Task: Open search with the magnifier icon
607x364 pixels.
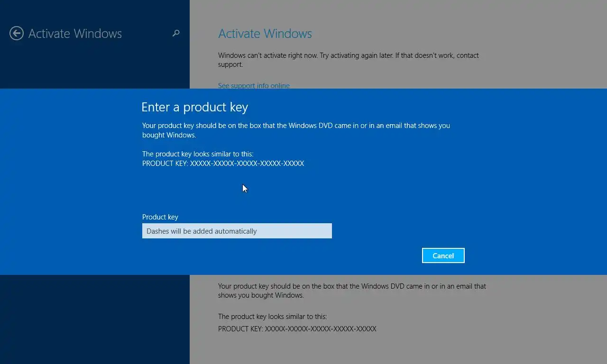Action: point(176,33)
